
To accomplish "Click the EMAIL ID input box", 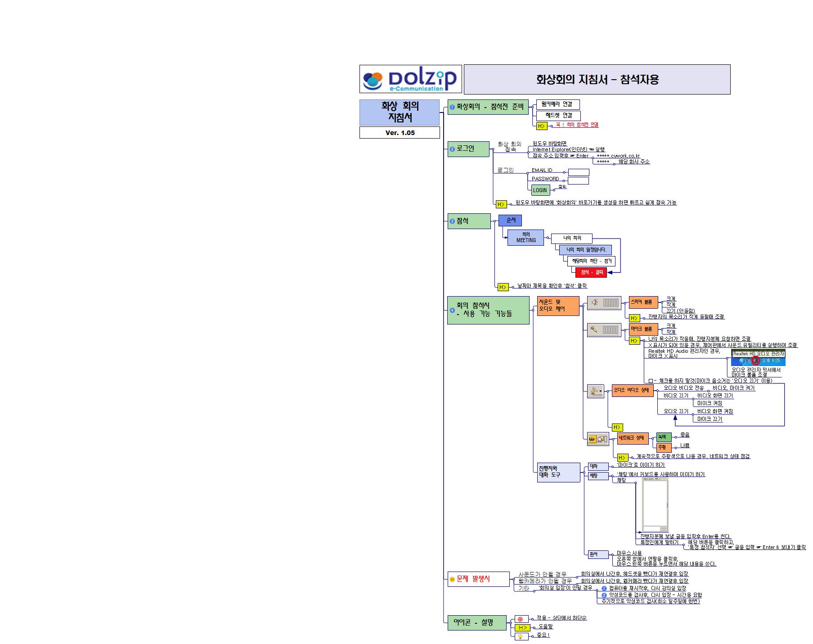I will 579,172.
